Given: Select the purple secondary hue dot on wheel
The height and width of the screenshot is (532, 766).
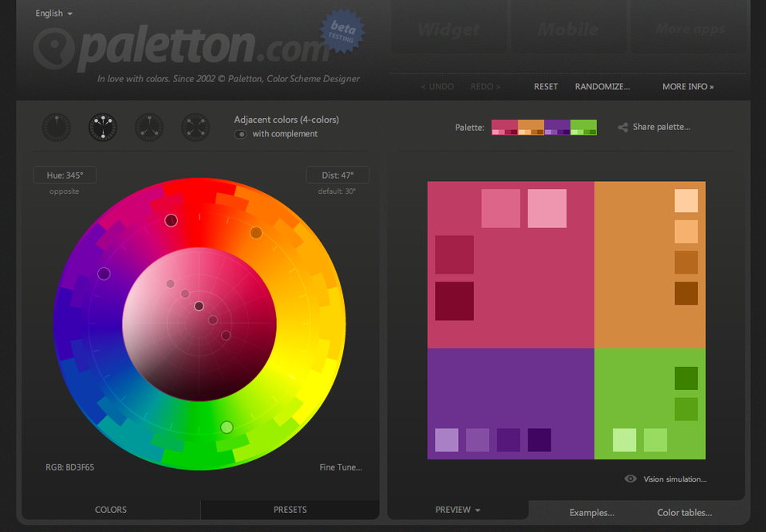Looking at the screenshot, I should click(104, 274).
